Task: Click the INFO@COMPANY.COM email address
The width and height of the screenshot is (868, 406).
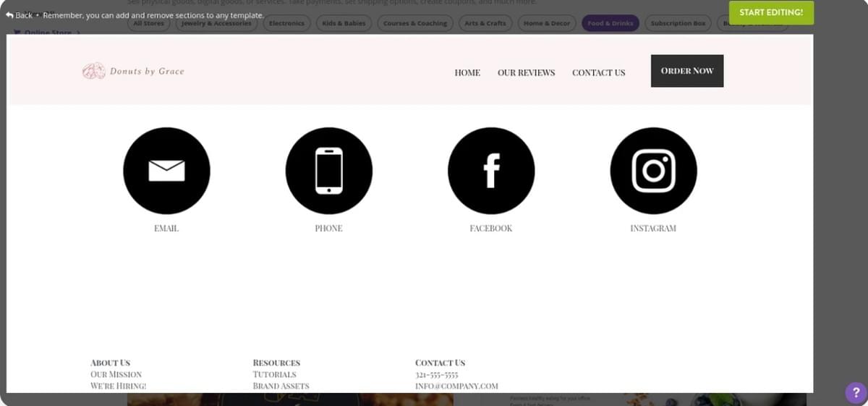Action: coord(457,386)
